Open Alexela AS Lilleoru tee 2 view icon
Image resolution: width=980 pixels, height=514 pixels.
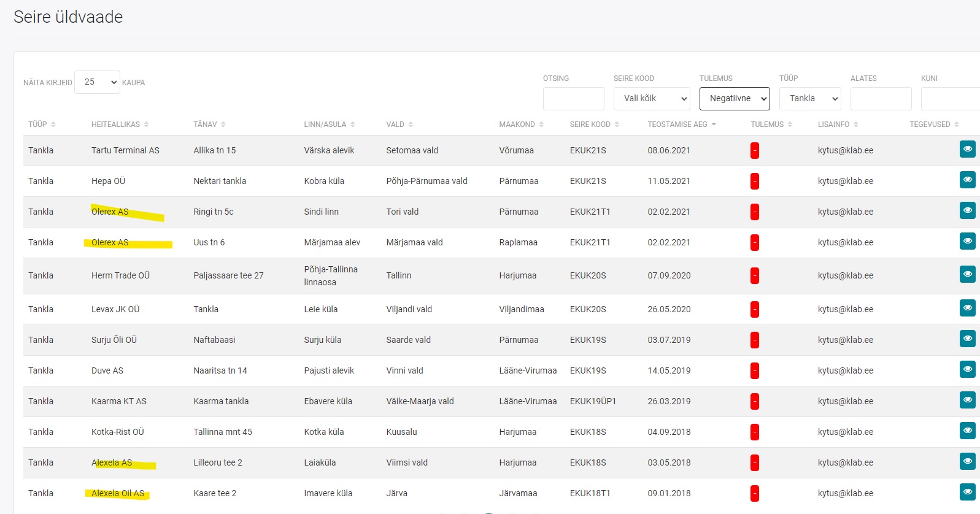click(967, 461)
